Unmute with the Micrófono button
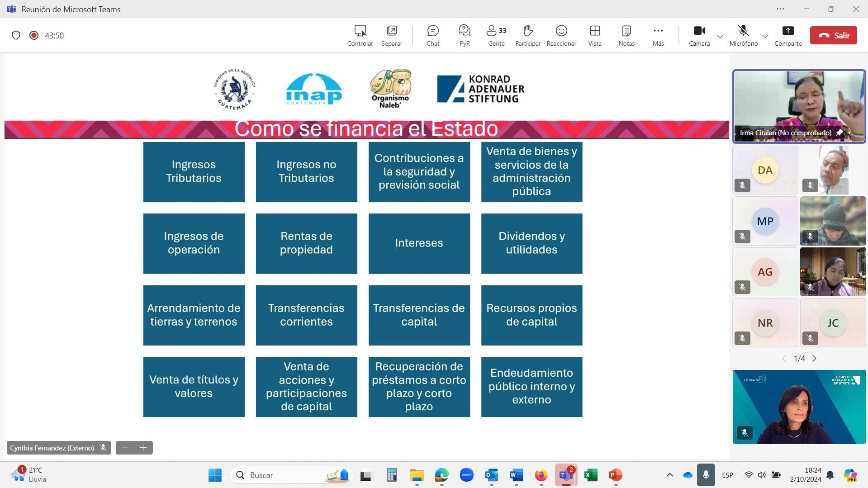Viewport: 868px width, 488px height. coord(743,35)
